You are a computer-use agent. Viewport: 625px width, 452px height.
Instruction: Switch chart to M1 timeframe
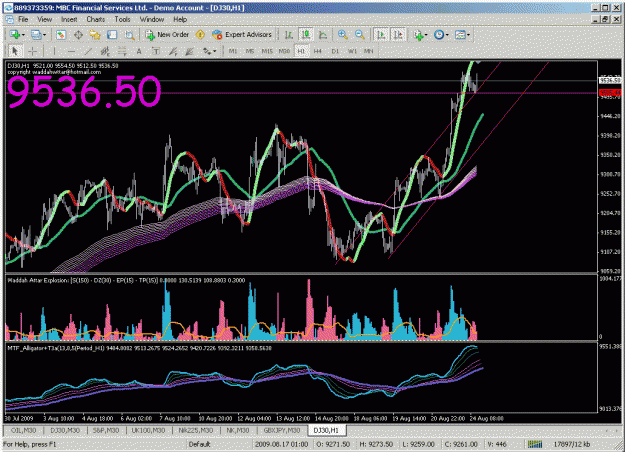coord(233,51)
